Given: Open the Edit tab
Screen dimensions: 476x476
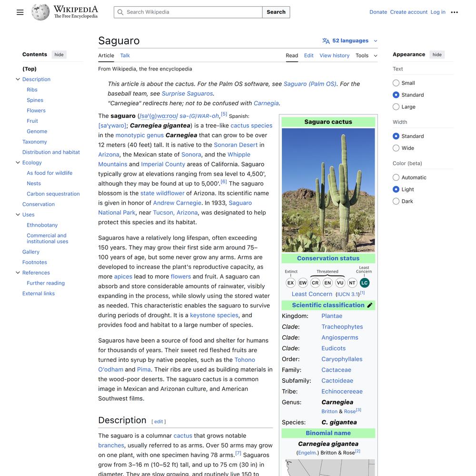Looking at the screenshot, I should pyautogui.click(x=308, y=56).
